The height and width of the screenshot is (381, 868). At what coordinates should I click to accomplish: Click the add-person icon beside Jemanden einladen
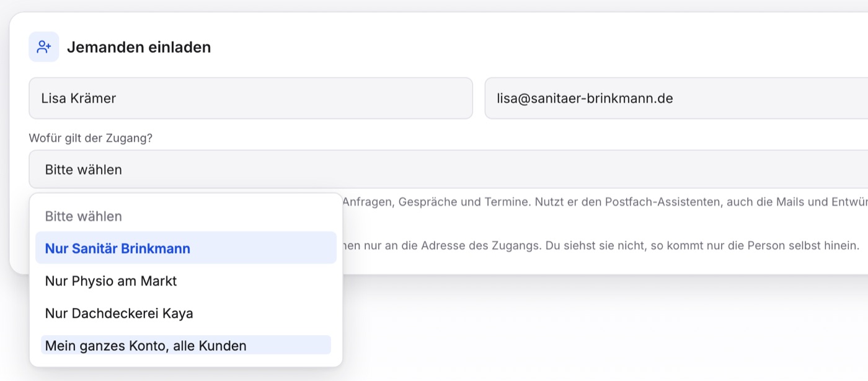[44, 47]
